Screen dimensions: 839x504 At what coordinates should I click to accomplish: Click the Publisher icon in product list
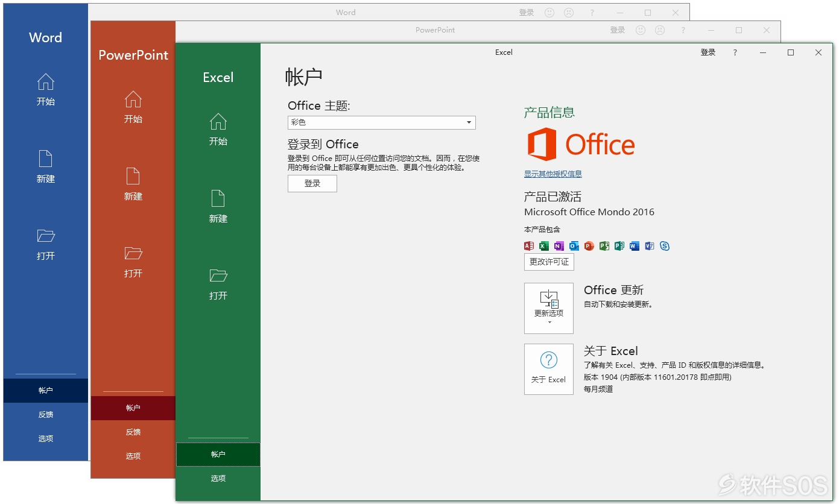click(619, 246)
